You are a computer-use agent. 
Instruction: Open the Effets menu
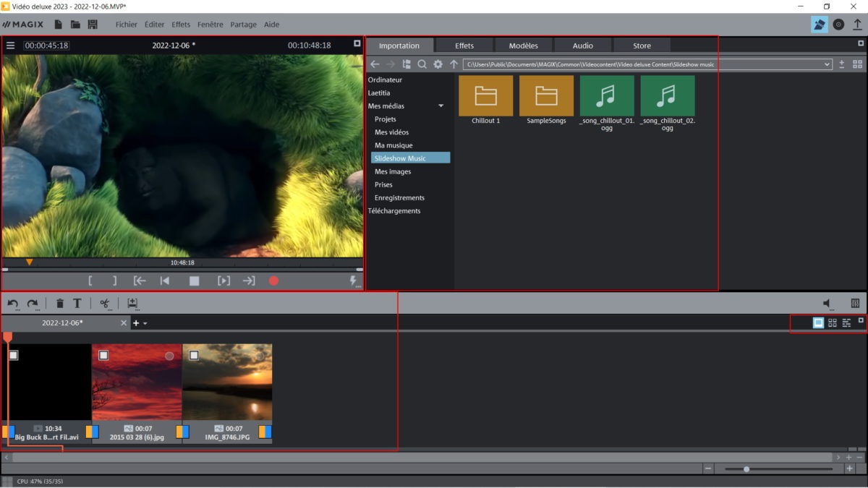pyautogui.click(x=181, y=25)
